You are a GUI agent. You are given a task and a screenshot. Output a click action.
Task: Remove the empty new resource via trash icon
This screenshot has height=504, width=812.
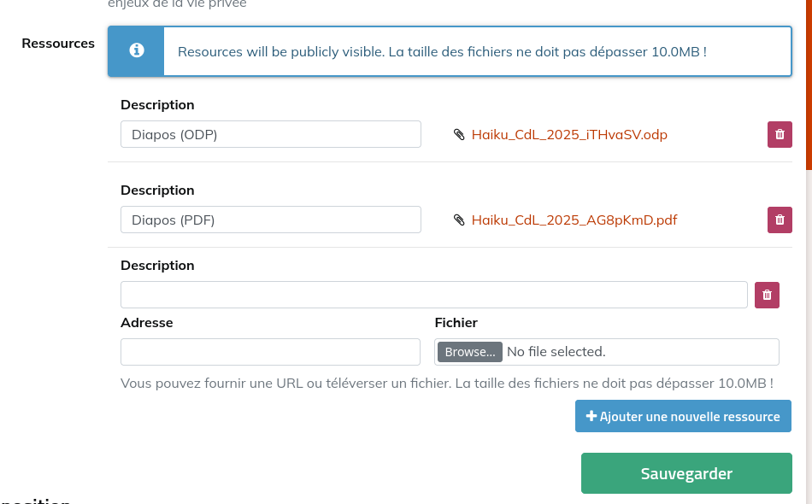(x=767, y=295)
